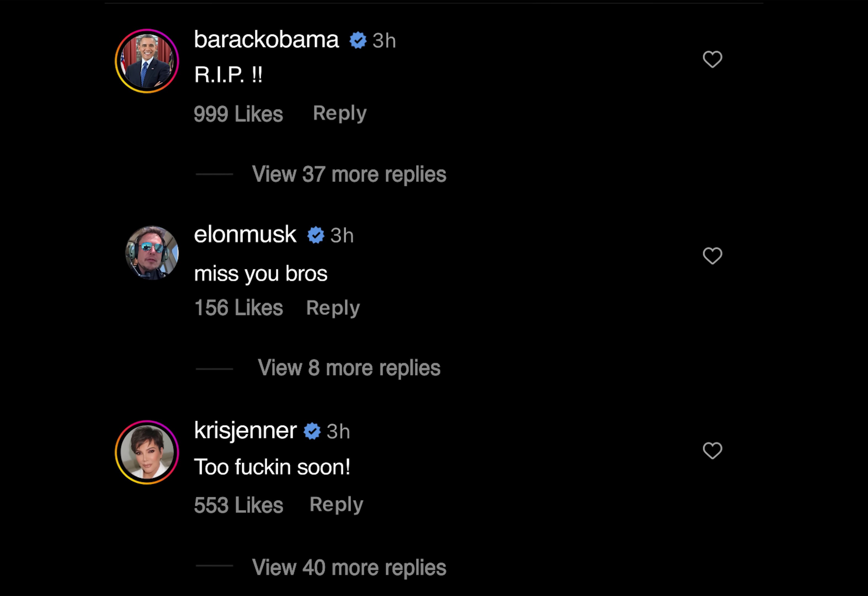Reply to the "R.I.P. !!" comment
This screenshot has height=596, width=868.
340,113
